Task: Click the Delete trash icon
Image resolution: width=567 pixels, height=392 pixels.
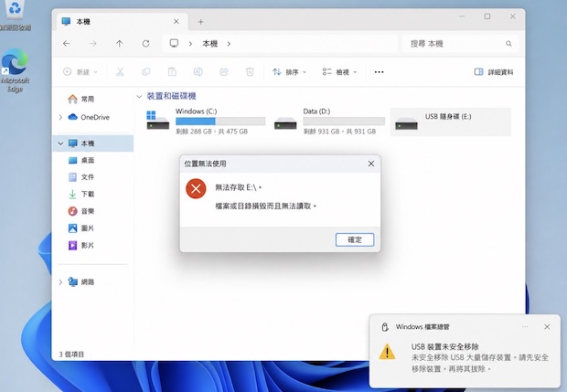Action: pyautogui.click(x=250, y=72)
